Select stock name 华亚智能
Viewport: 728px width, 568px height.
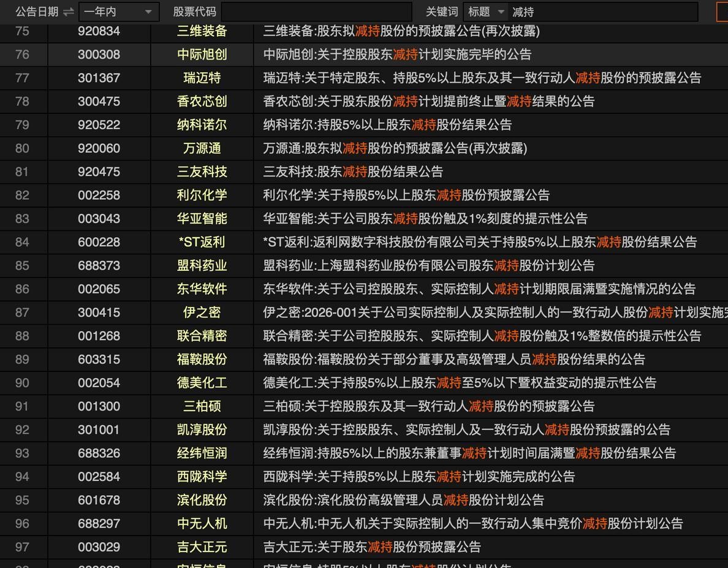202,219
